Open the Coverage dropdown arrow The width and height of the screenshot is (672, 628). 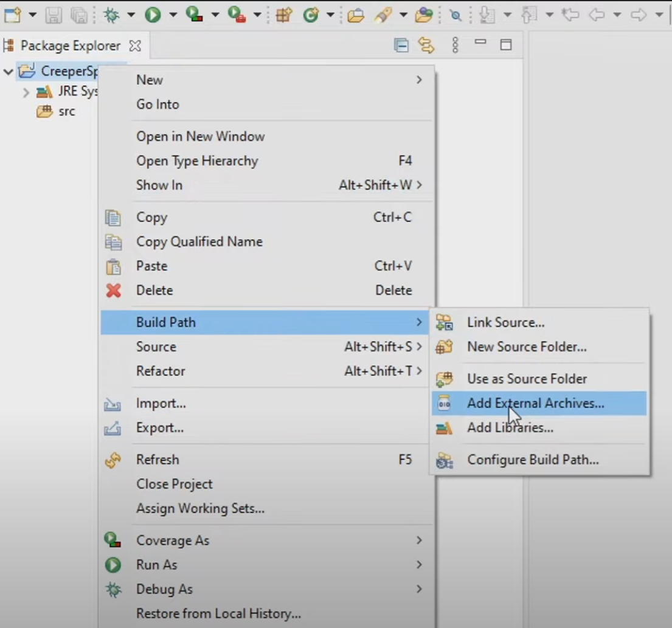[215, 15]
